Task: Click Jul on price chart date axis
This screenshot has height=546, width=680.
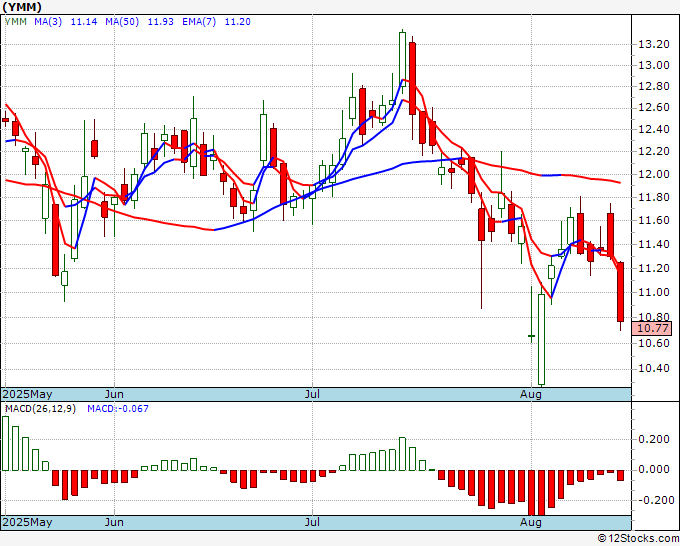Action: coord(312,394)
